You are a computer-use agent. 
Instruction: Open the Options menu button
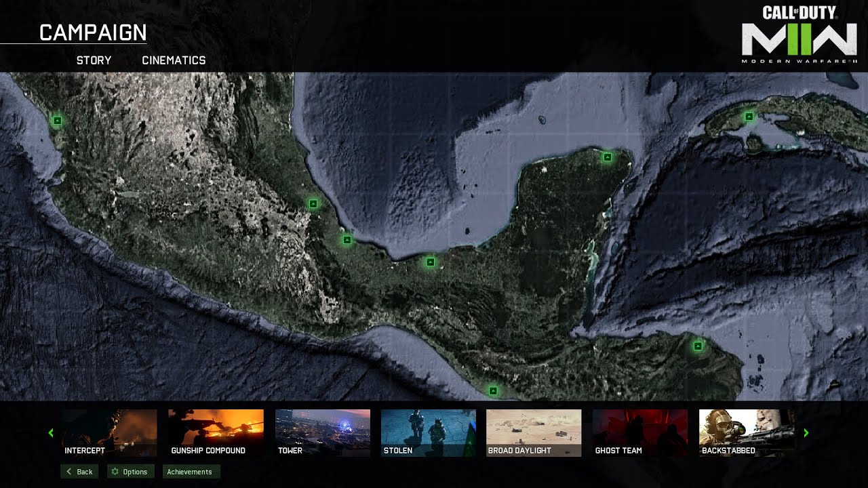(x=130, y=472)
